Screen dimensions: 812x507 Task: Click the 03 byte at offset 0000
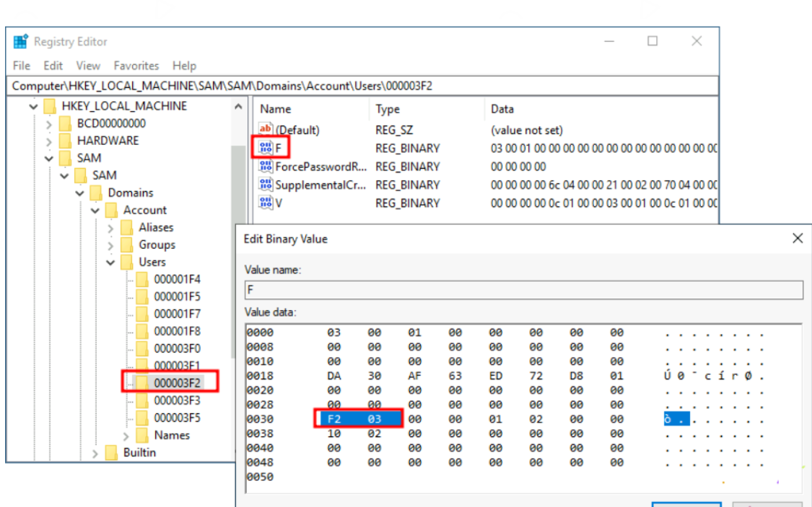point(334,332)
